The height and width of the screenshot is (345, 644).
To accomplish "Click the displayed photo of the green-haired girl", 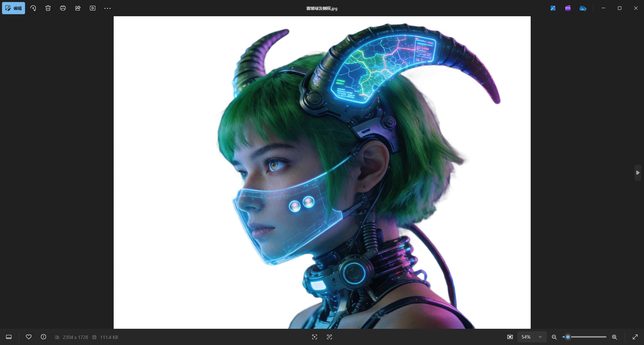I will tap(322, 172).
